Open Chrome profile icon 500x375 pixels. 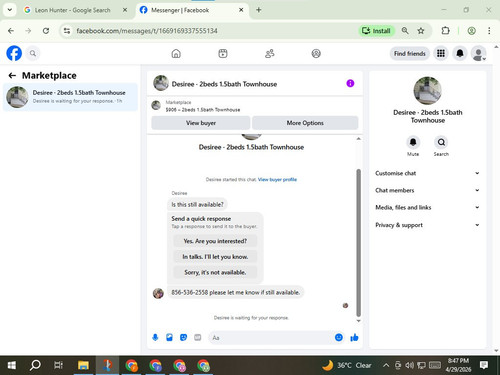click(x=471, y=31)
